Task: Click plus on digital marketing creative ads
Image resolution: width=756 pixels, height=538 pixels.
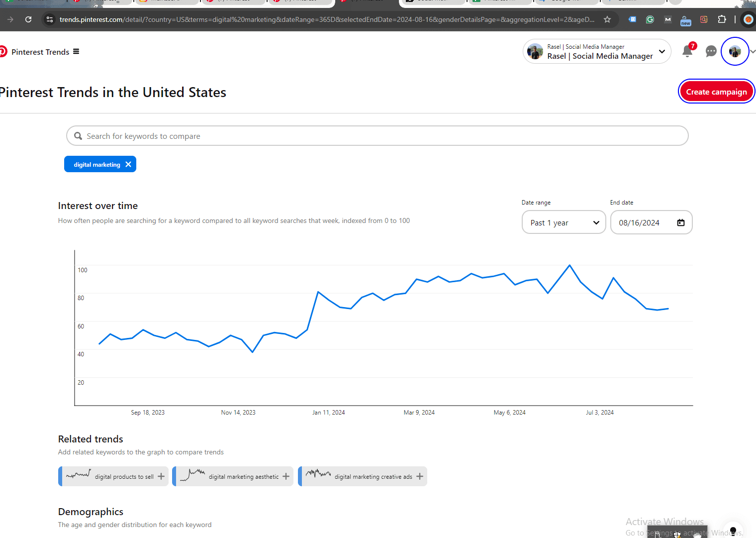Action: click(420, 476)
